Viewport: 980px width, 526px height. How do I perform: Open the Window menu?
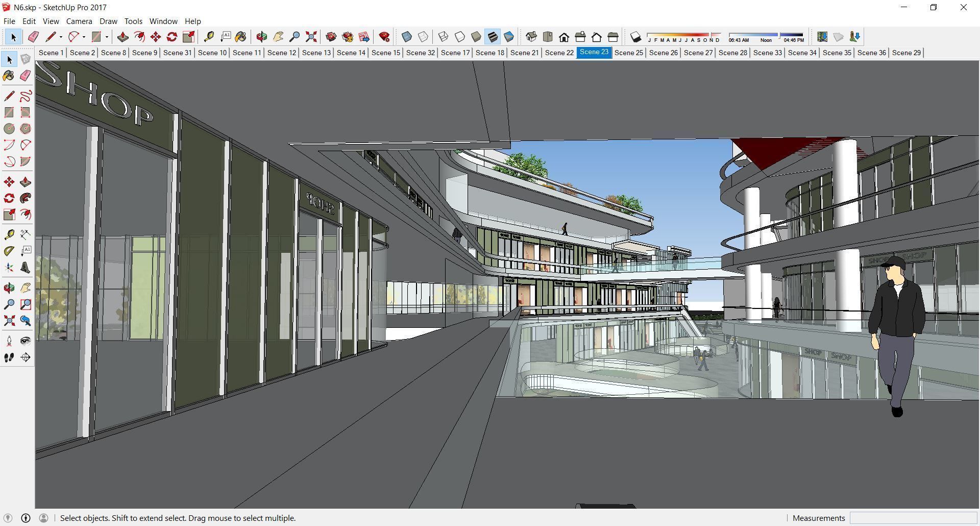[x=163, y=21]
